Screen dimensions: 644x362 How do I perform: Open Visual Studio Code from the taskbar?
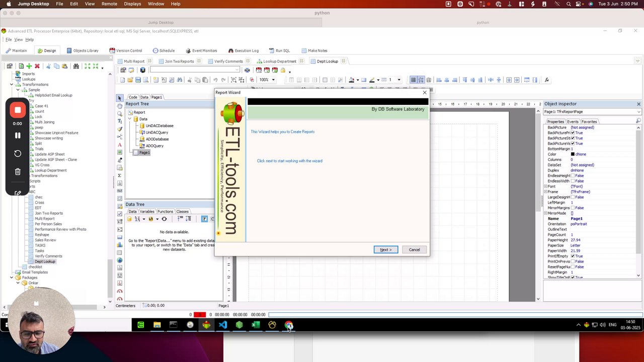click(223, 325)
